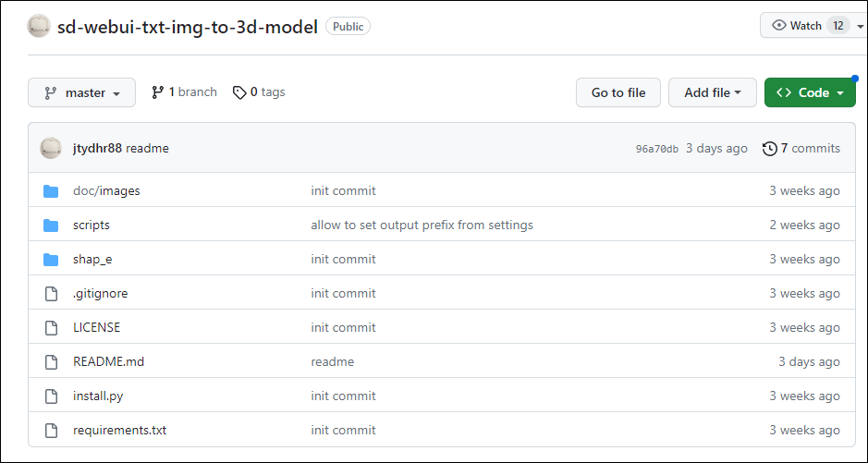Open the green Code dropdown
Image resolution: width=868 pixels, height=463 pixels.
(x=810, y=92)
